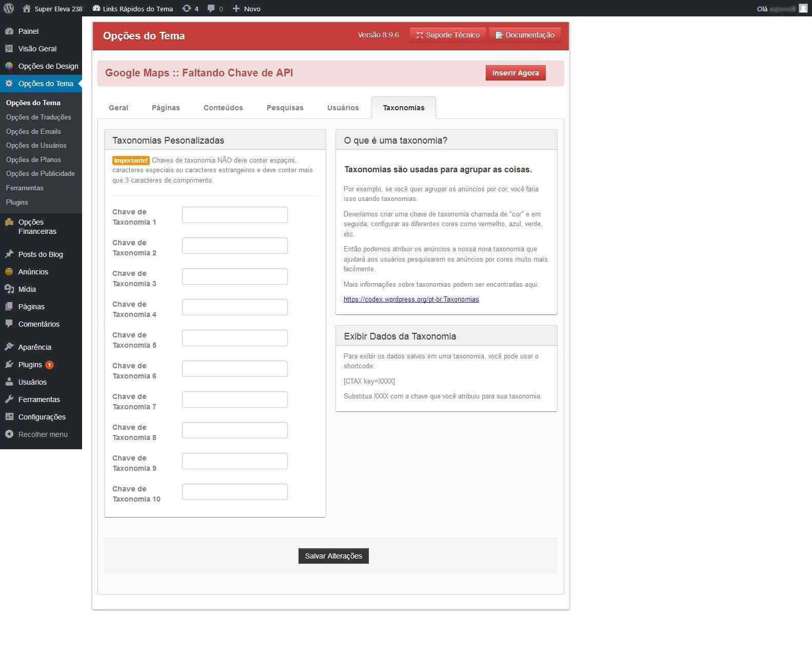Click the plus icon next to Novo
This screenshot has height=658, width=812.
236,8
